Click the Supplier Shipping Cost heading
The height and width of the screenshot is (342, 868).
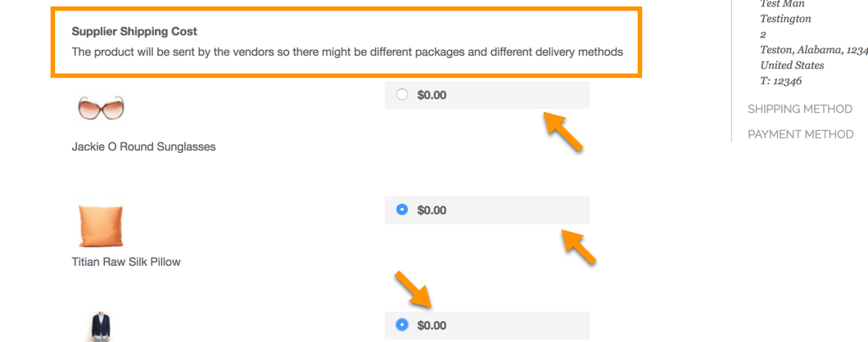[134, 32]
